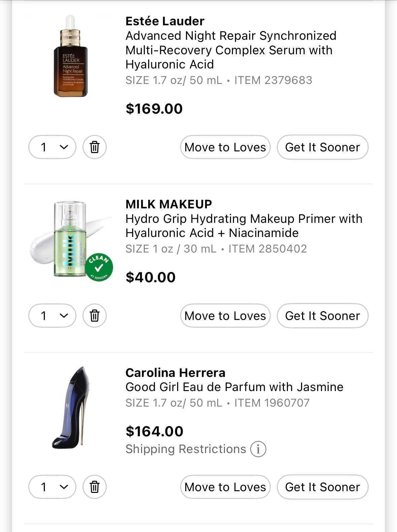Open Hydro Grip Hydrating Makeup Primer link
This screenshot has height=532, width=397.
[x=243, y=226]
